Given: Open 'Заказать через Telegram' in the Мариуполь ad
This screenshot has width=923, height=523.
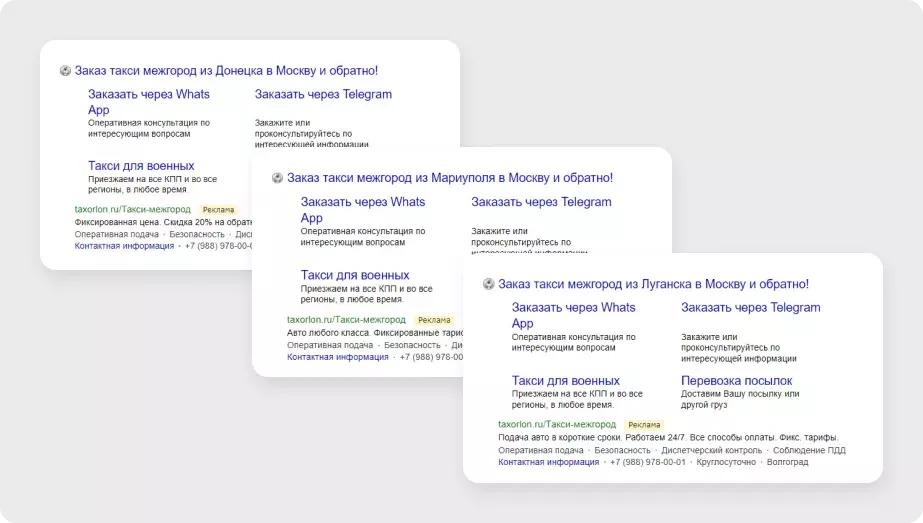Looking at the screenshot, I should coord(541,202).
